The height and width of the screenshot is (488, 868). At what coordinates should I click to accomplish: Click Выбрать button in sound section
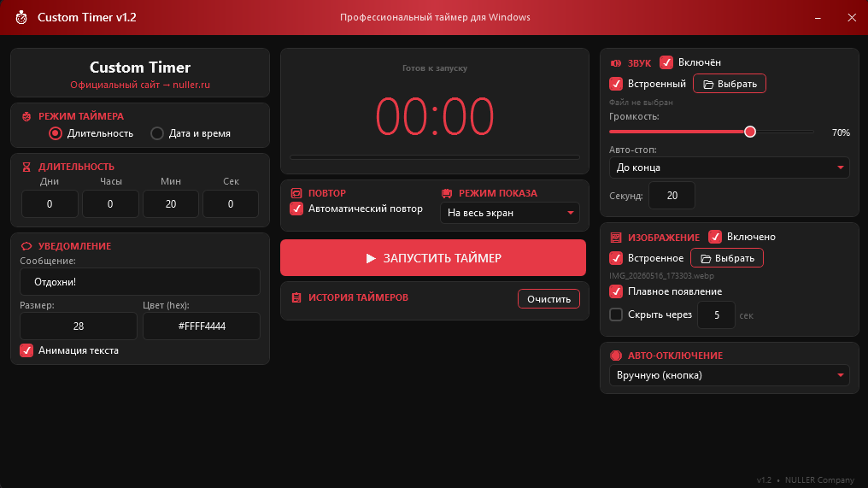click(x=730, y=85)
